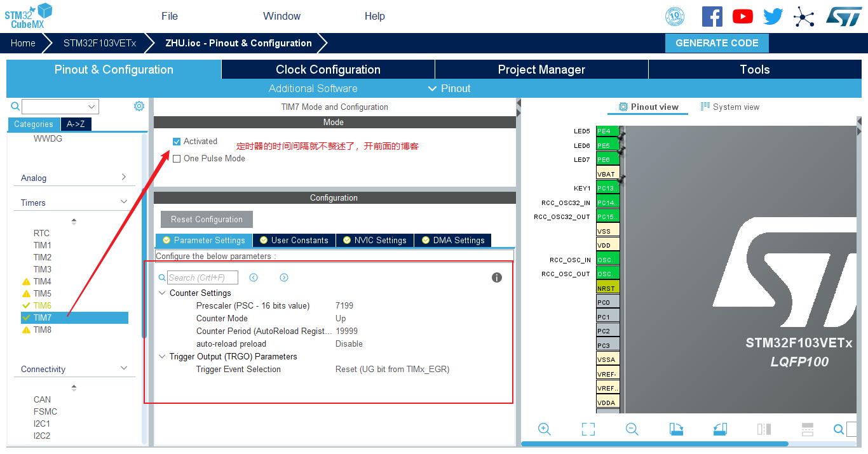The height and width of the screenshot is (454, 868).
Task: Switch to Clock Configuration tab
Action: pos(328,70)
